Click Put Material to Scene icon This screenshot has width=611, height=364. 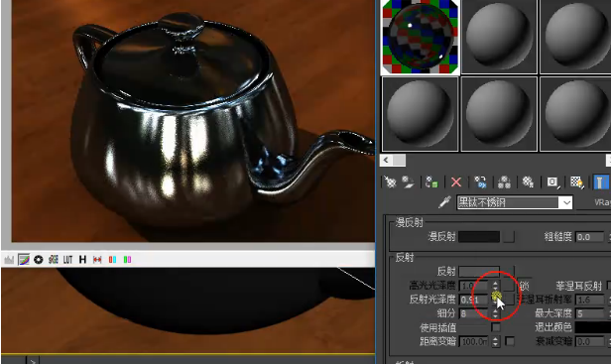click(408, 182)
